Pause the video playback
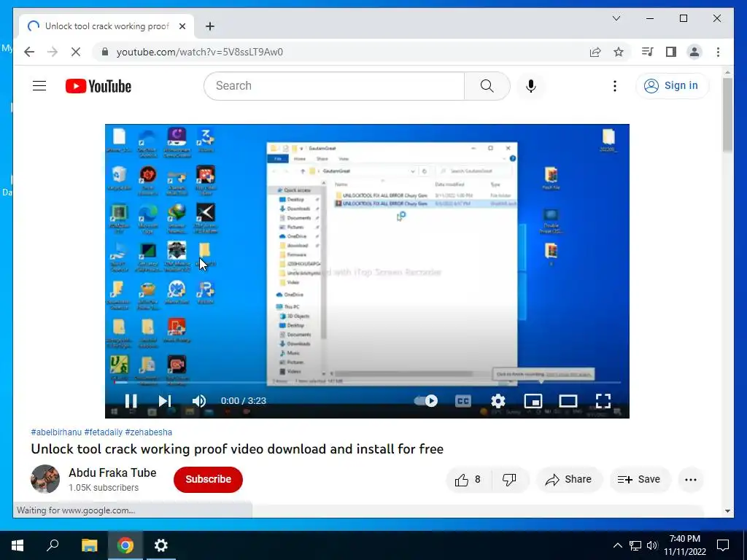The height and width of the screenshot is (560, 747). click(x=131, y=401)
